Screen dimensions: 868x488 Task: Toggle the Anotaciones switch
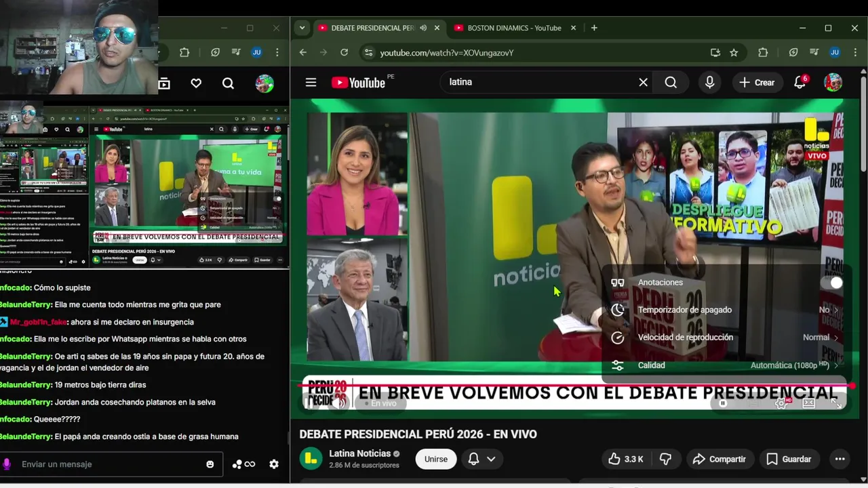pos(831,283)
